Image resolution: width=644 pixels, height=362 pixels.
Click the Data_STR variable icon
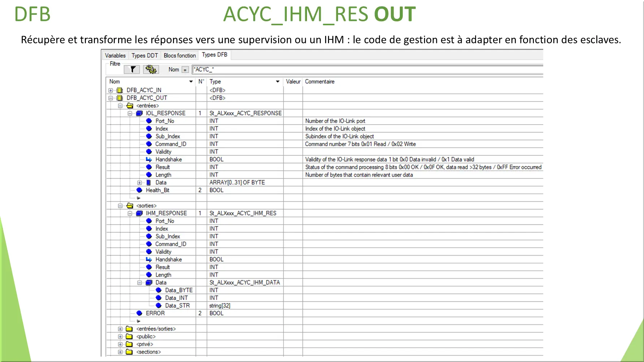click(159, 306)
